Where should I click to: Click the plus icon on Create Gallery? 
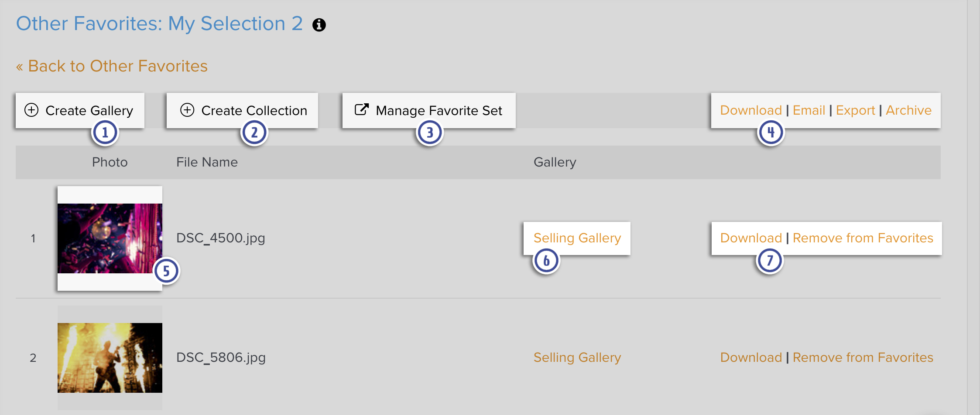pos(31,110)
